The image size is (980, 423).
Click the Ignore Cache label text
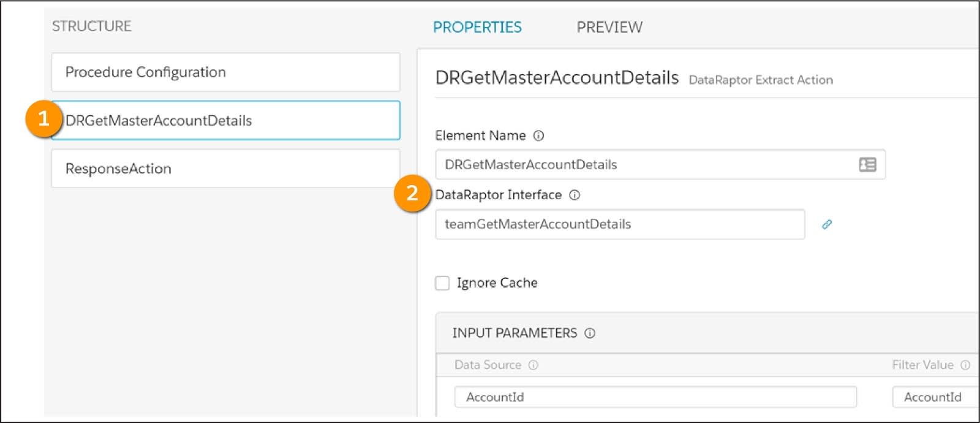pos(497,283)
